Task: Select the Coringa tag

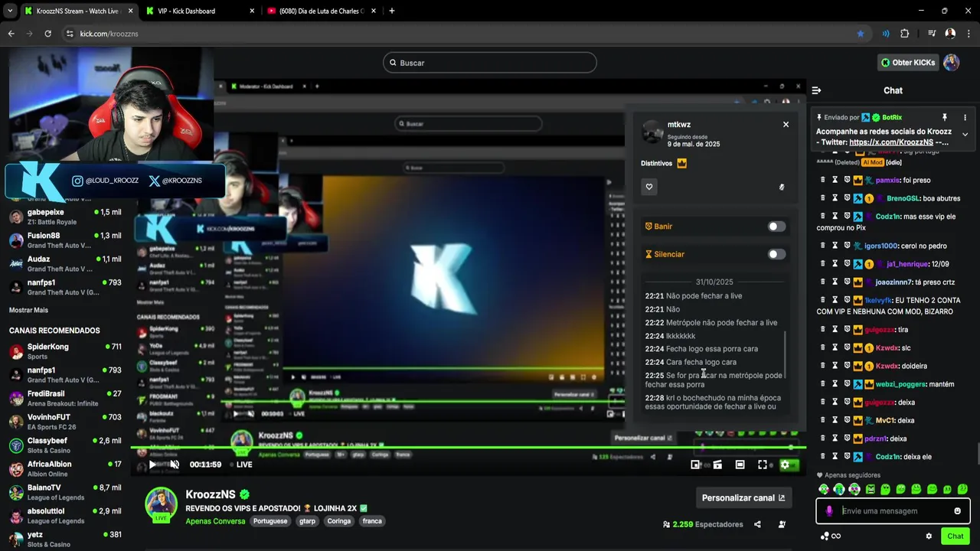Action: [x=338, y=521]
